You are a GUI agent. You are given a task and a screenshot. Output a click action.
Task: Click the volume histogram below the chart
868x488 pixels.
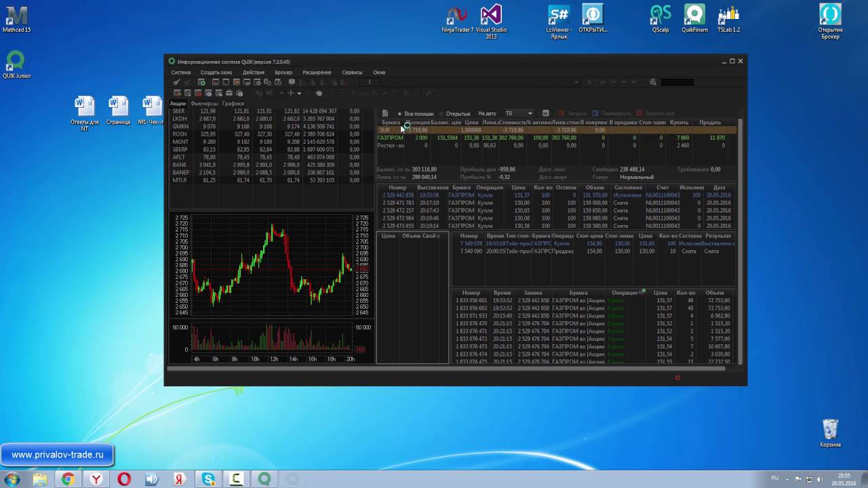click(x=273, y=338)
